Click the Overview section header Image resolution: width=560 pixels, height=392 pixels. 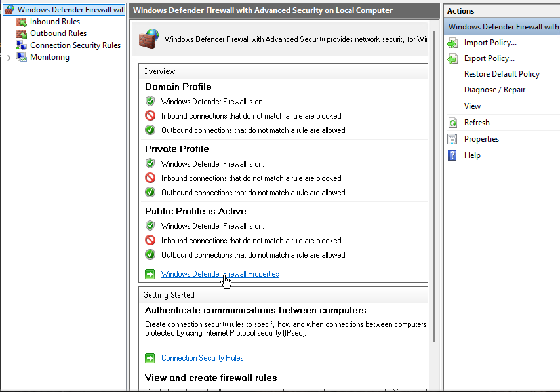coord(283,71)
